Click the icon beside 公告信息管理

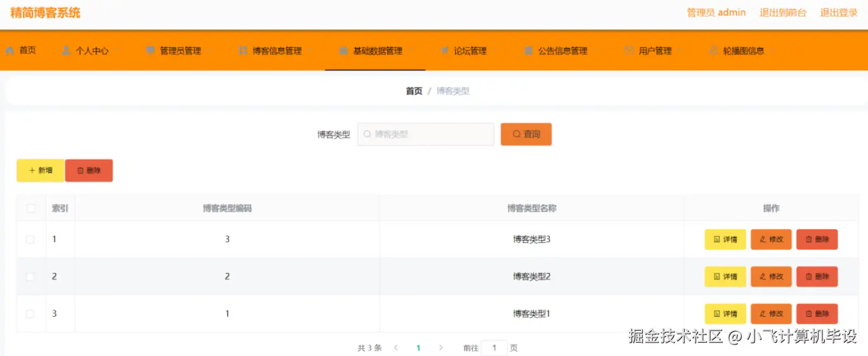pos(529,51)
